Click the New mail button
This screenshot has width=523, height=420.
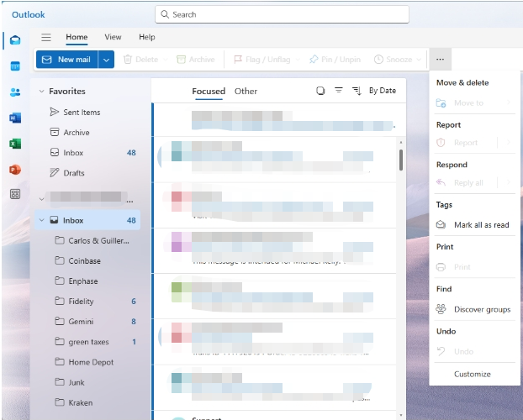[67, 60]
